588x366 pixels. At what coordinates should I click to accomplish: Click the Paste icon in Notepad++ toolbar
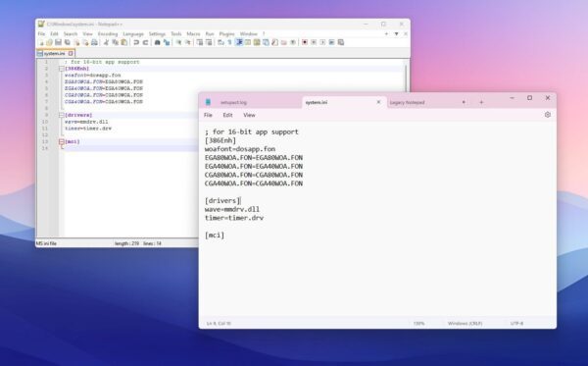(123, 42)
